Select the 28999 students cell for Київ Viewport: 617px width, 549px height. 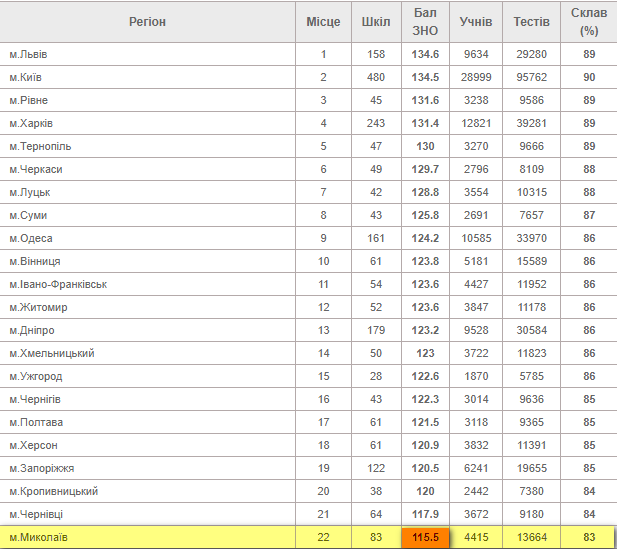[475, 77]
